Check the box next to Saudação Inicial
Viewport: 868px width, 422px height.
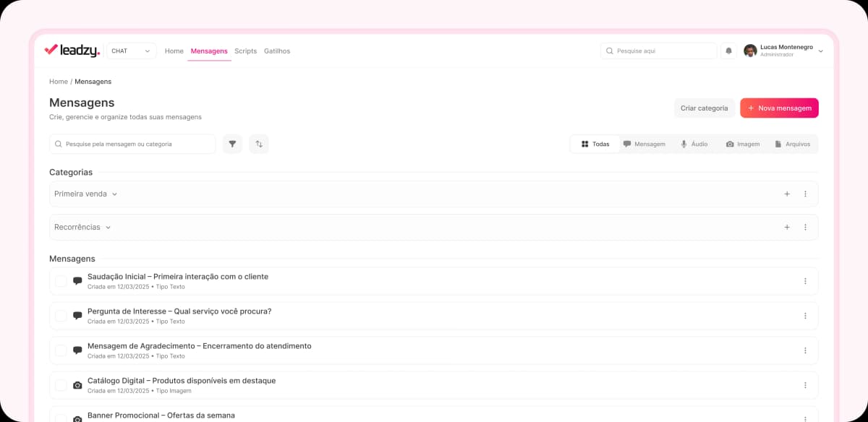click(x=61, y=281)
